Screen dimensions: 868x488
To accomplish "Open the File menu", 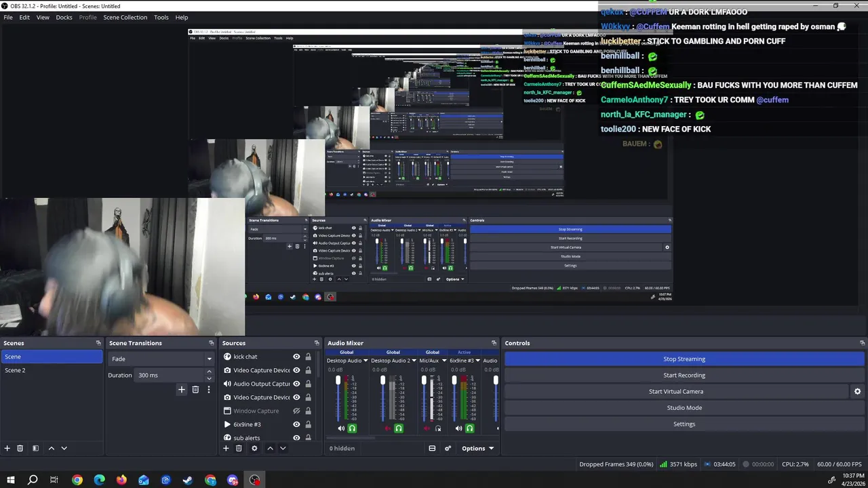I will coord(8,17).
